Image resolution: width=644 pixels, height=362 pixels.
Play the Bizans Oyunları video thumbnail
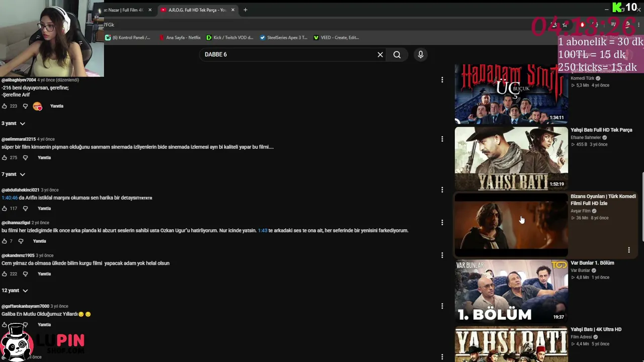[511, 225]
